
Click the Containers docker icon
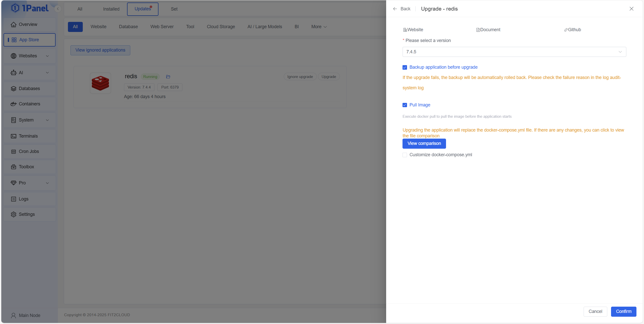[14, 104]
